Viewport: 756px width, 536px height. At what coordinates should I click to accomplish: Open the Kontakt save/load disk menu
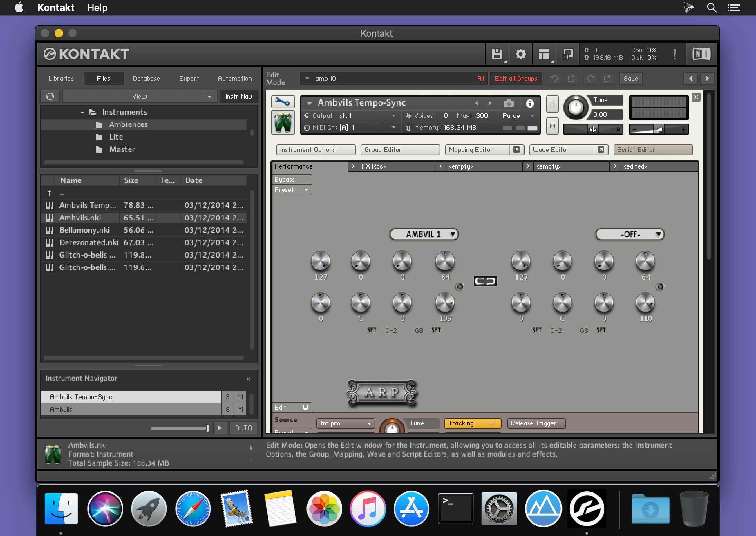(497, 54)
